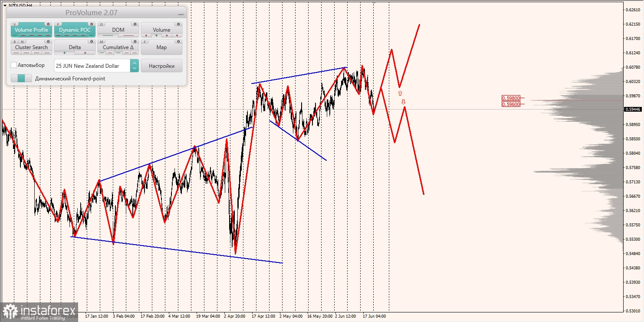
Task: Select Delta green dot sub-mode
Action: click(x=65, y=53)
